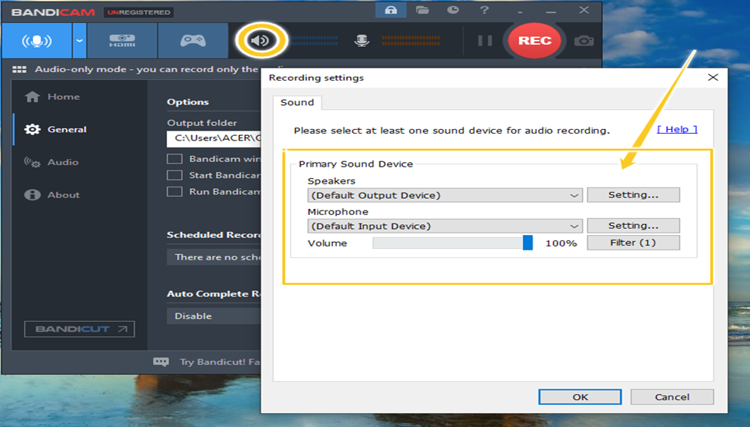Open speaker sound settings icon
The height and width of the screenshot is (427, 750).
tap(261, 41)
